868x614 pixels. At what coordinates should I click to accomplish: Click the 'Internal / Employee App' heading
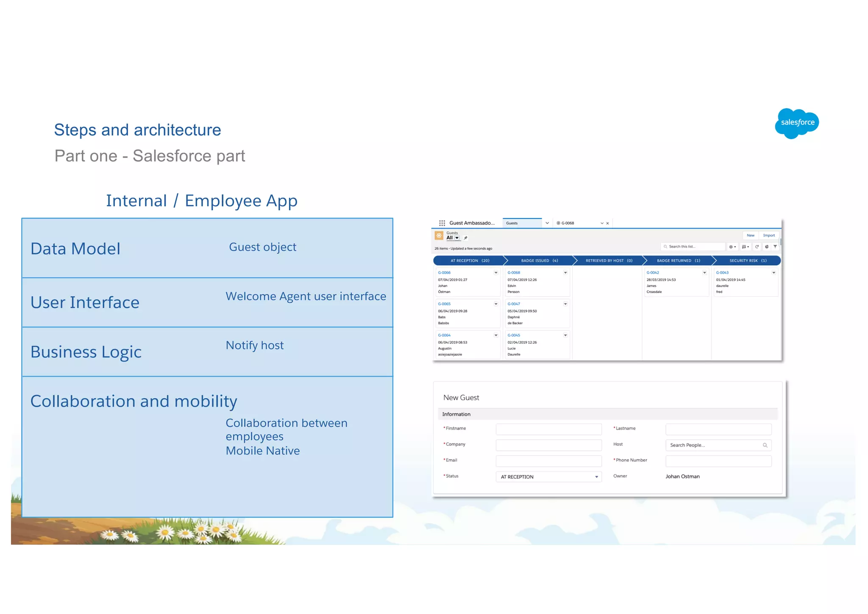(x=202, y=201)
